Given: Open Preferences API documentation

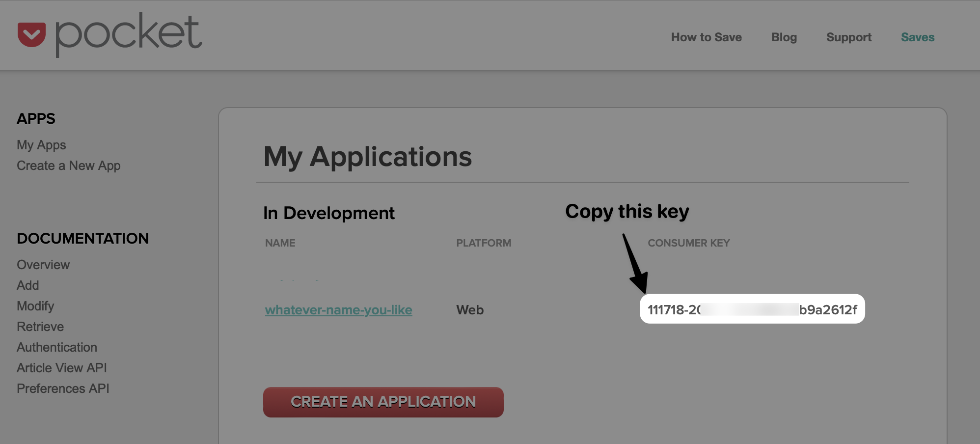Looking at the screenshot, I should tap(63, 388).
